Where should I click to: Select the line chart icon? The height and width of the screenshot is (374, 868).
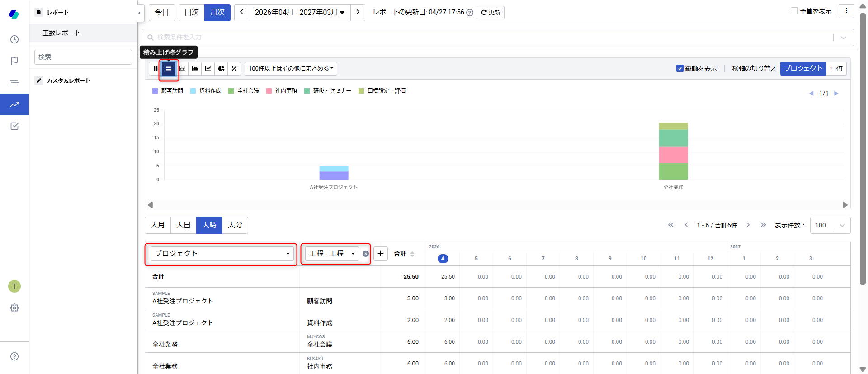(208, 69)
